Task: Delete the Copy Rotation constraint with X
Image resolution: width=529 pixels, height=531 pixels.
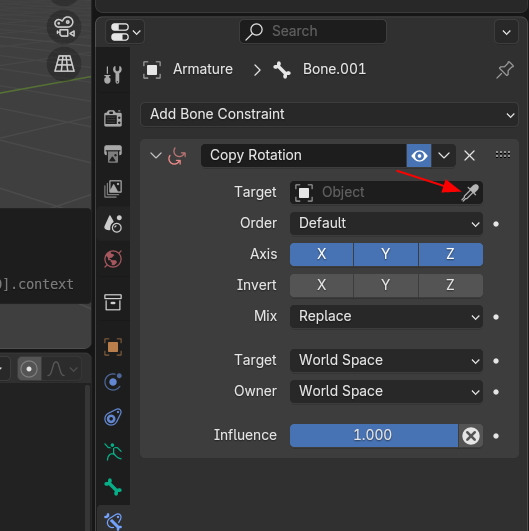Action: click(x=469, y=156)
